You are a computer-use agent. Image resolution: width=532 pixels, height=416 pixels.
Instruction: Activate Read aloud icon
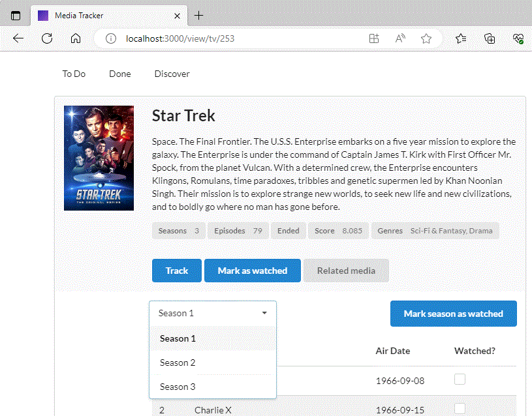point(400,38)
